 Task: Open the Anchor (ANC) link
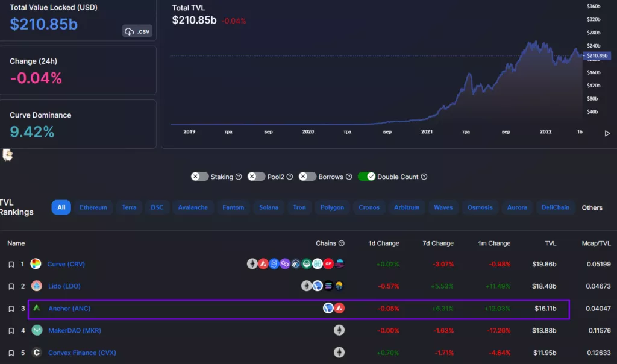pos(68,308)
